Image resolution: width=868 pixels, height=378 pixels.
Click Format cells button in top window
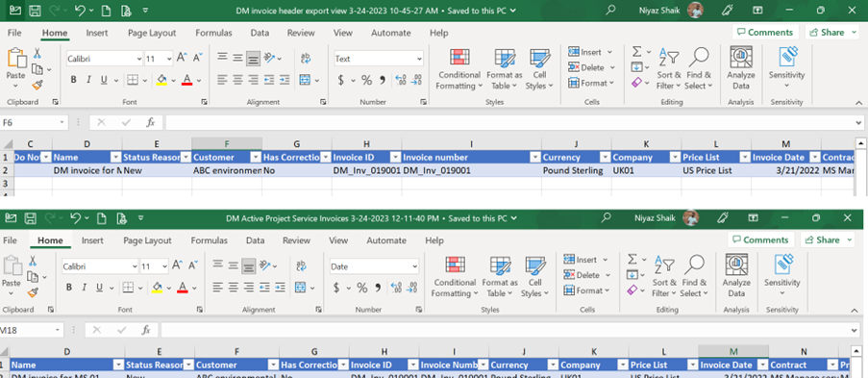tap(591, 83)
